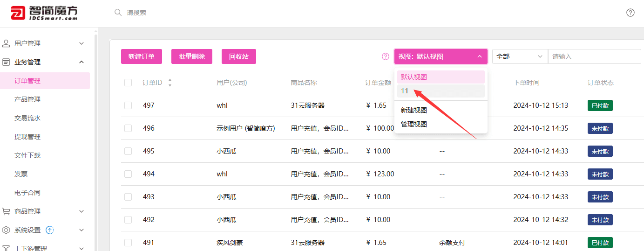Screen dimensions: 644x251
Task: Open help via top-right question mark icon
Action: point(630,13)
